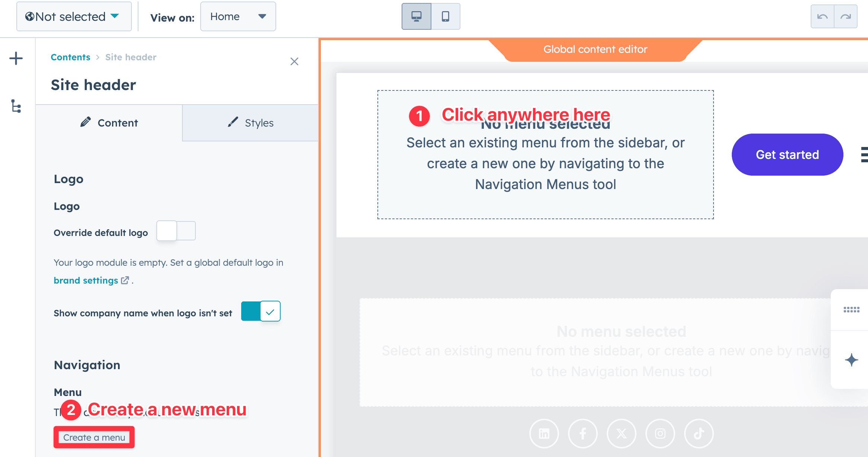This screenshot has width=868, height=457.
Task: Open the AI assistant sparkle icon
Action: tap(852, 359)
